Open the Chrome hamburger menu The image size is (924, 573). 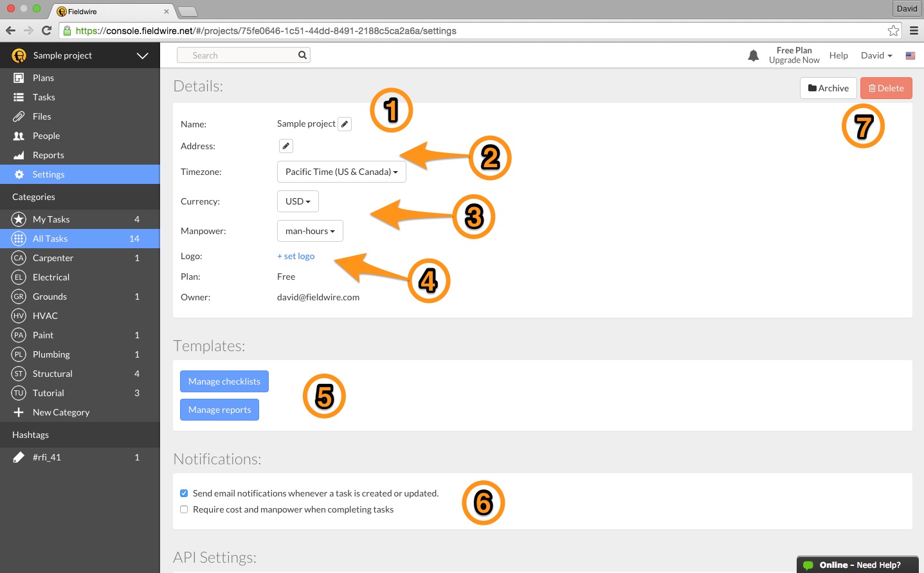[x=914, y=30]
